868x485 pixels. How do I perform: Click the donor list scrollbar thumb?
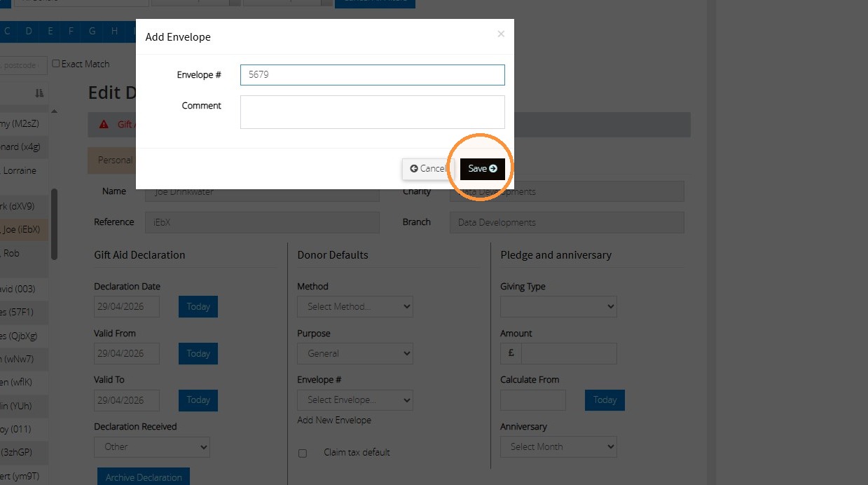tap(54, 224)
